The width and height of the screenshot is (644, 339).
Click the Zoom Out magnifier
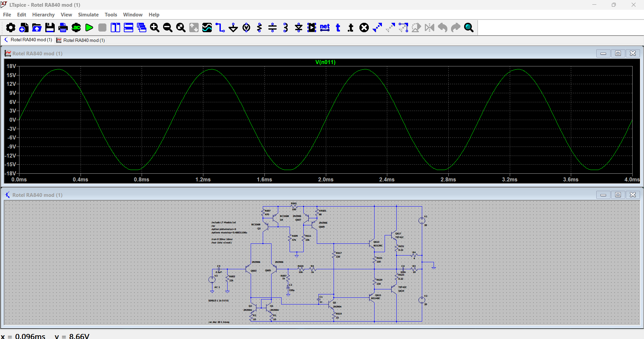[x=168, y=27]
